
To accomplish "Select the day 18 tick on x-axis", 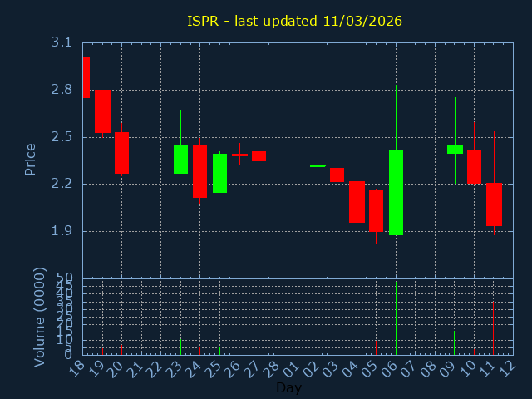I will (x=79, y=367).
